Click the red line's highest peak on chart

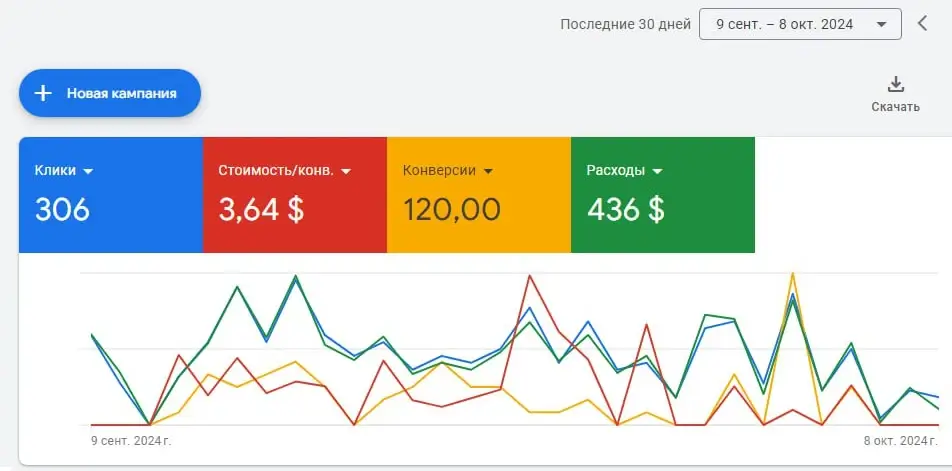pos(530,276)
